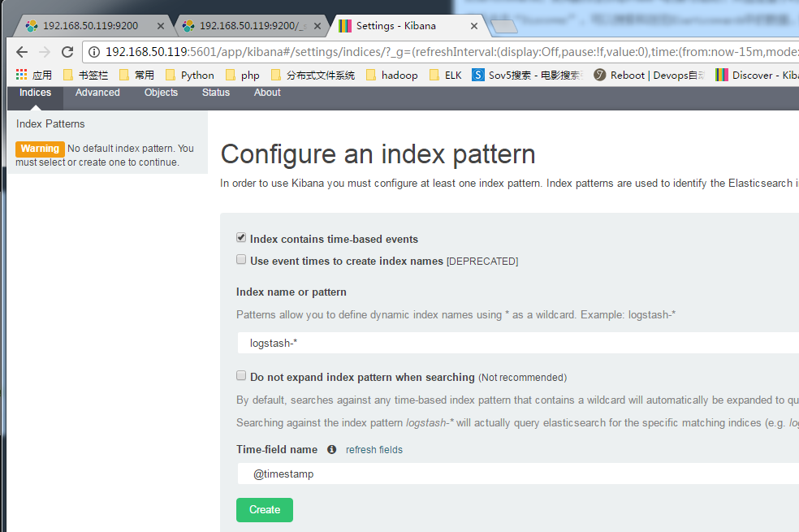This screenshot has height=532, width=799.
Task: Click the Time-field name label
Action: point(277,449)
